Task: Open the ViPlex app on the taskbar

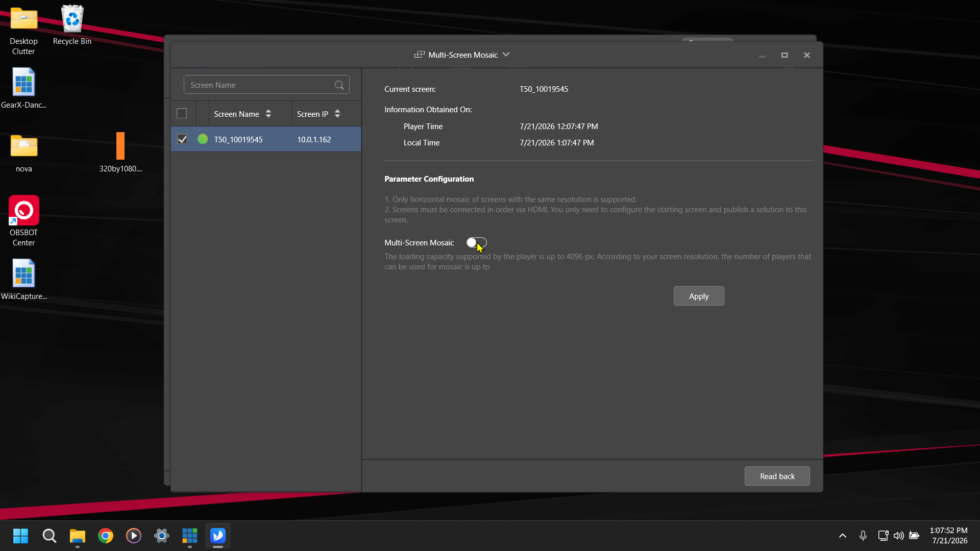Action: 218,536
